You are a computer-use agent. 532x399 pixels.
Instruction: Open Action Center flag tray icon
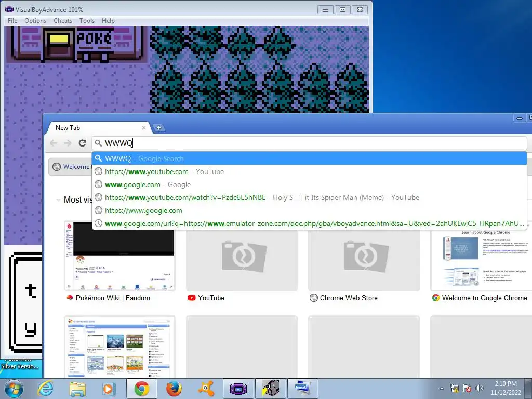[467, 388]
